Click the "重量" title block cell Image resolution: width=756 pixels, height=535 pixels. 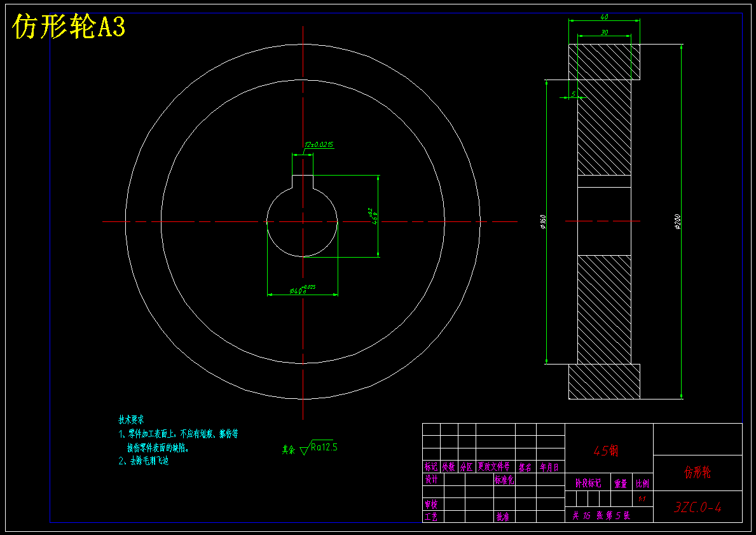[x=621, y=483]
